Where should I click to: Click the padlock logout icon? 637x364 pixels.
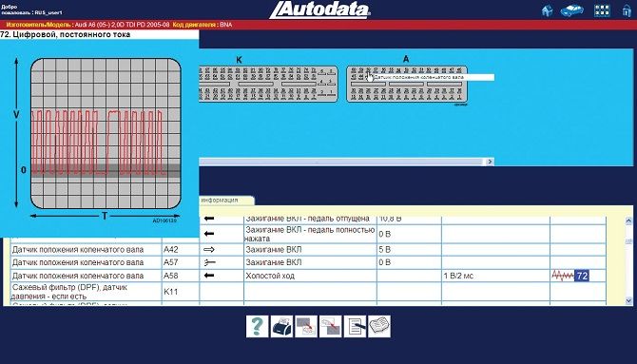click(627, 10)
